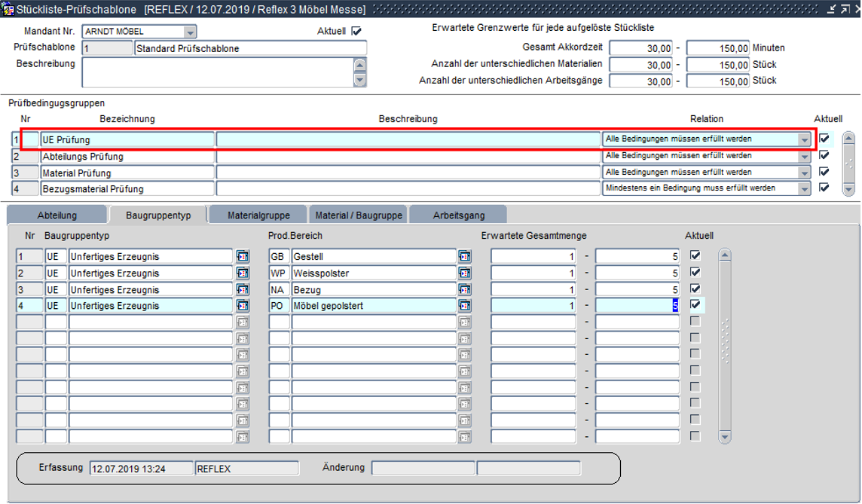Image resolution: width=862 pixels, height=504 pixels.
Task: Open lookup icon next to Bezug
Action: (x=465, y=289)
